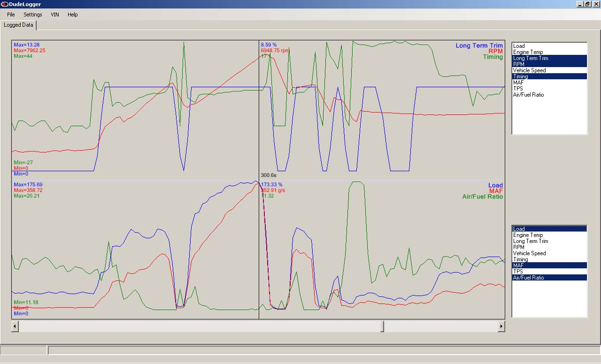This screenshot has height=364, width=601.
Task: Restore down the DudeLogger window
Action: pyautogui.click(x=587, y=4)
